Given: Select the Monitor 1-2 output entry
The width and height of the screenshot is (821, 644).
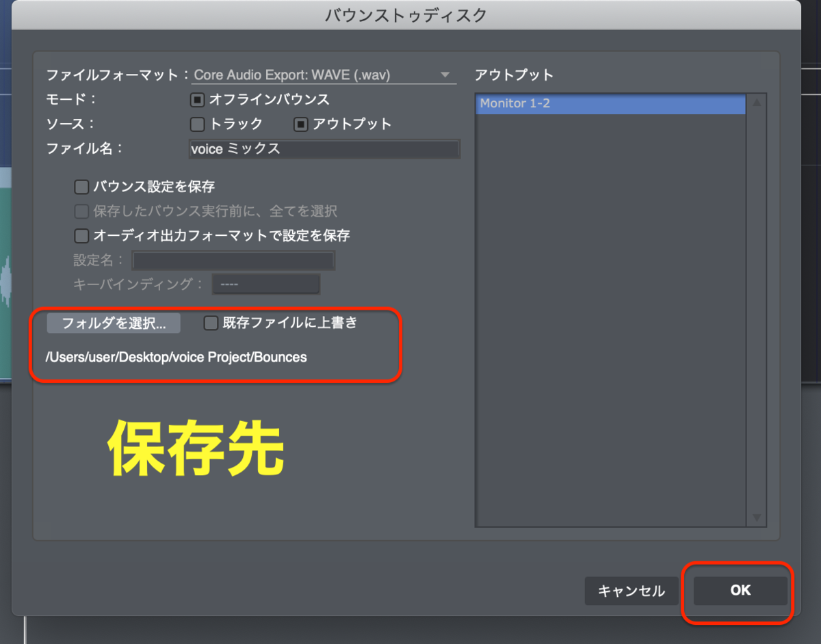Looking at the screenshot, I should point(609,104).
